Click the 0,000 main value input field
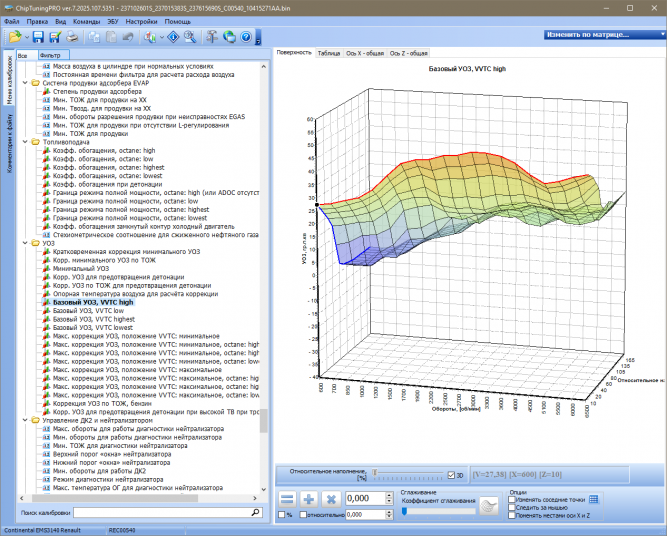The width and height of the screenshot is (667, 536). coord(365,498)
